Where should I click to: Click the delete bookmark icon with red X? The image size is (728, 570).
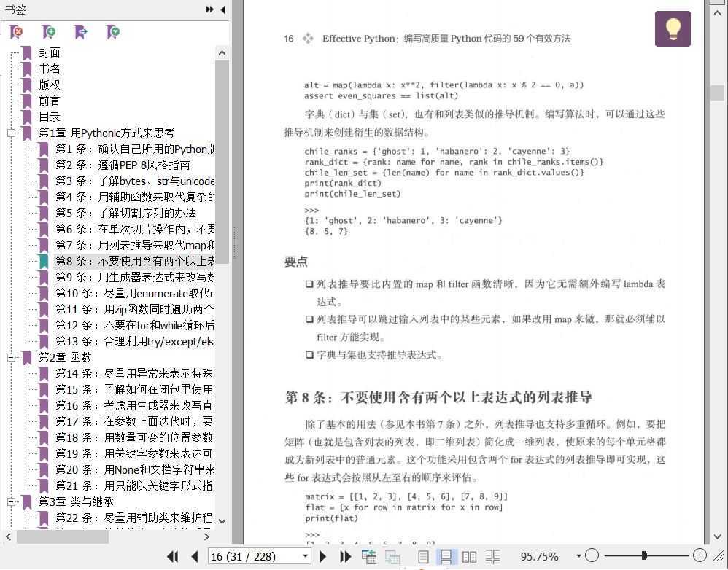(x=16, y=31)
